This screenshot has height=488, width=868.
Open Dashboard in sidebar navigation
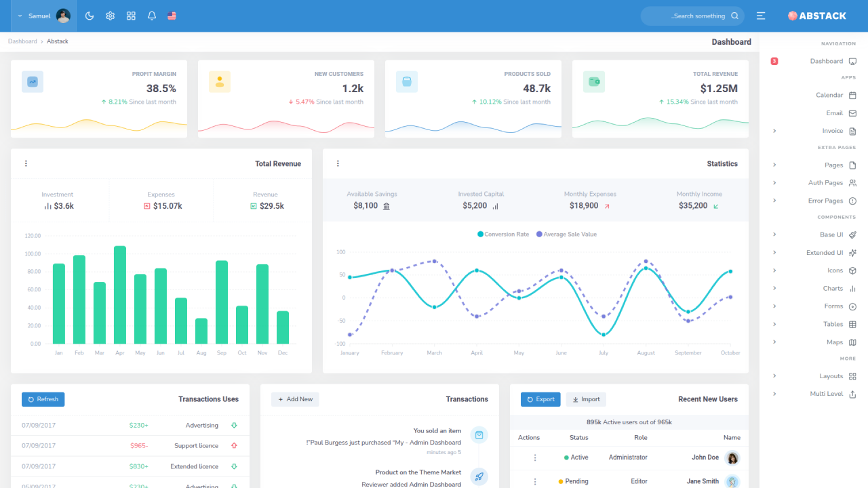pos(814,61)
